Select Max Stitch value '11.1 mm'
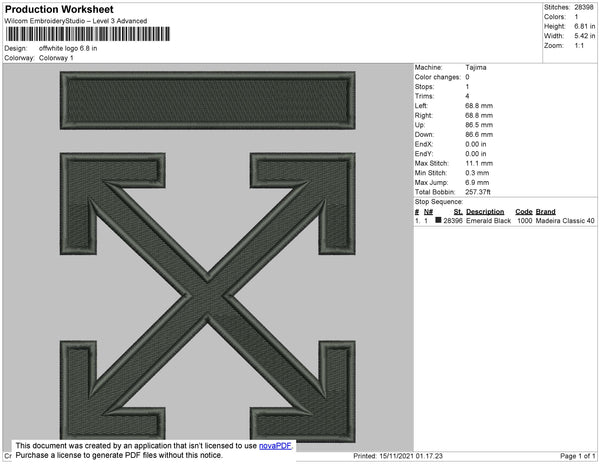 click(x=479, y=163)
